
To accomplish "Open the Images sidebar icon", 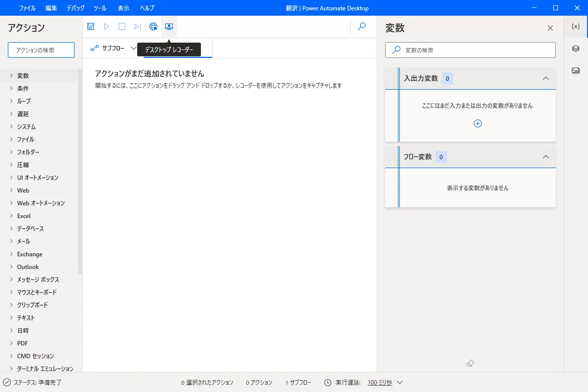I will pyautogui.click(x=576, y=71).
